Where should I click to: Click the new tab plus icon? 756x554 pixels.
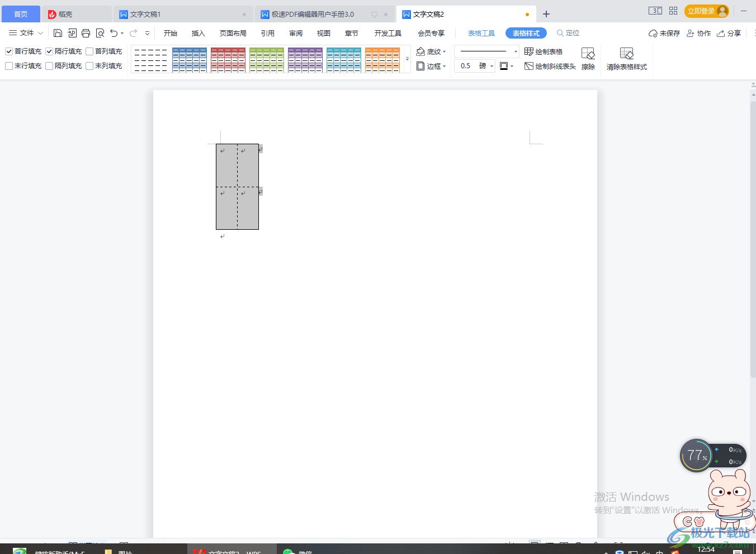(x=546, y=14)
